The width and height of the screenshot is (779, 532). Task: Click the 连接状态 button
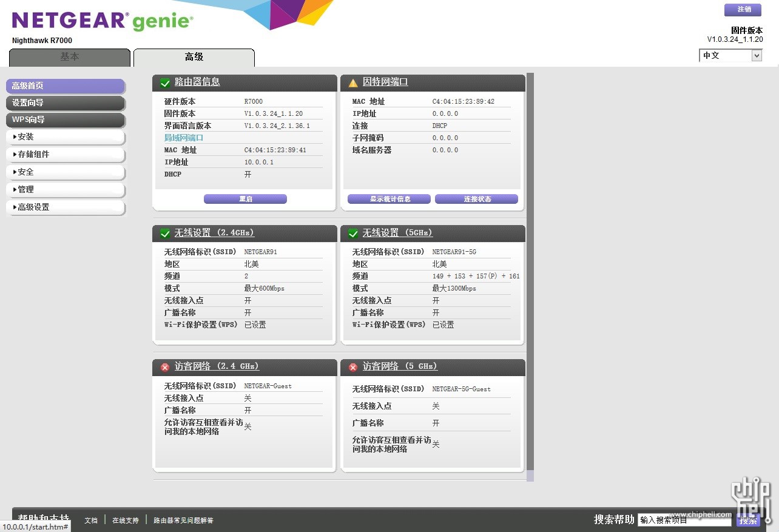click(x=476, y=199)
